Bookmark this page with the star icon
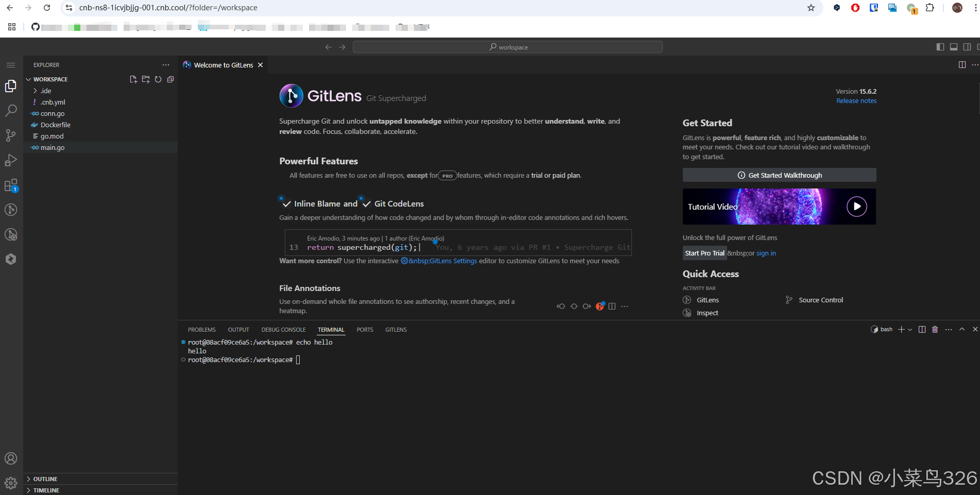The image size is (980, 495). 811,8
